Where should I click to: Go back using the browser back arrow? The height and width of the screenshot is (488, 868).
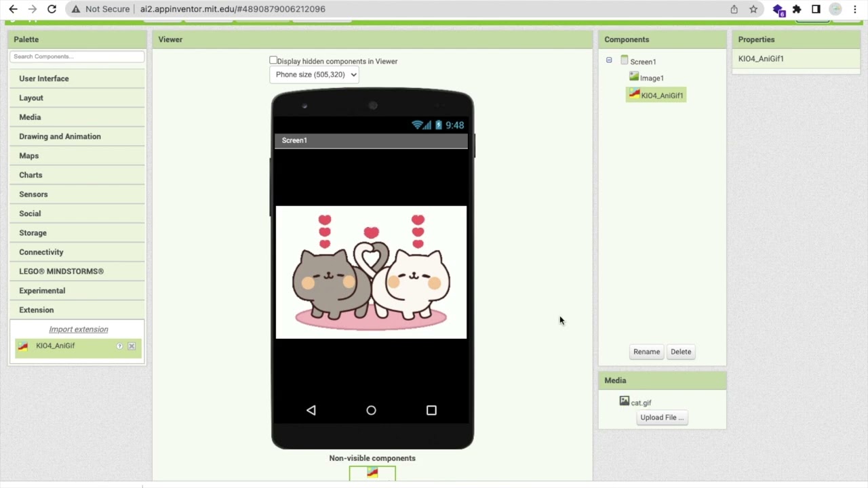pyautogui.click(x=13, y=9)
